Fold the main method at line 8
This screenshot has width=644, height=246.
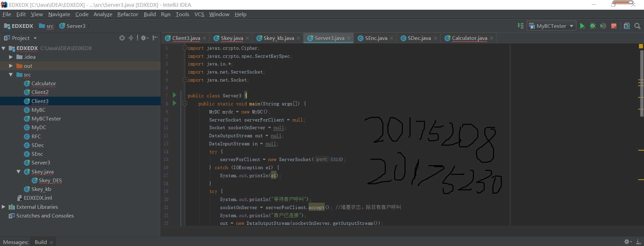tap(185, 104)
